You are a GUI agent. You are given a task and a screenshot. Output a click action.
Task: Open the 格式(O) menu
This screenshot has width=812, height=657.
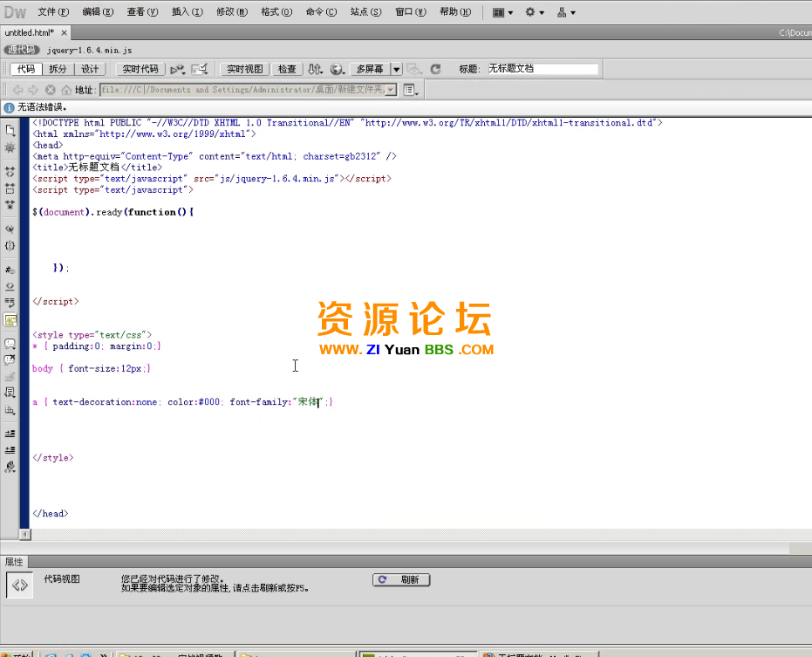pyautogui.click(x=276, y=12)
